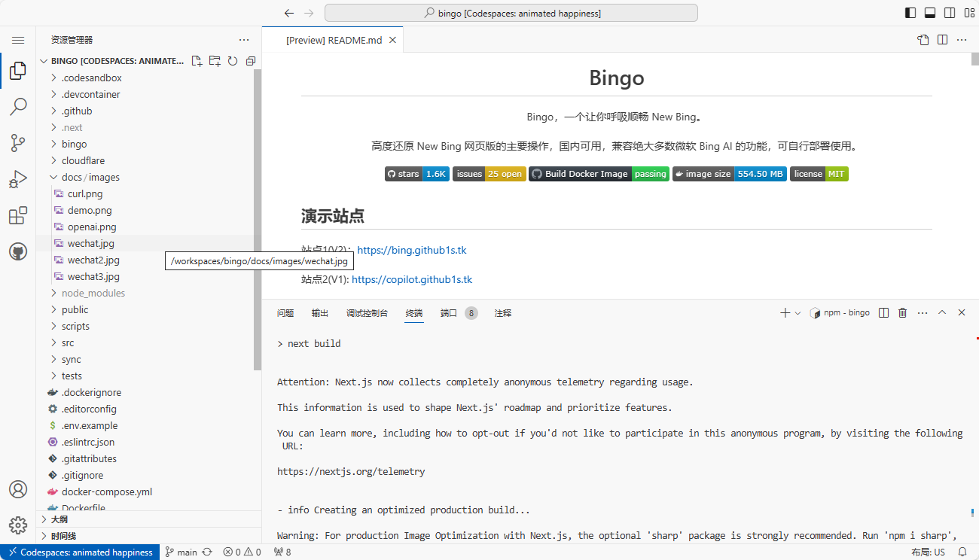Open Customize Layout button
This screenshot has height=560, width=979.
tap(969, 13)
